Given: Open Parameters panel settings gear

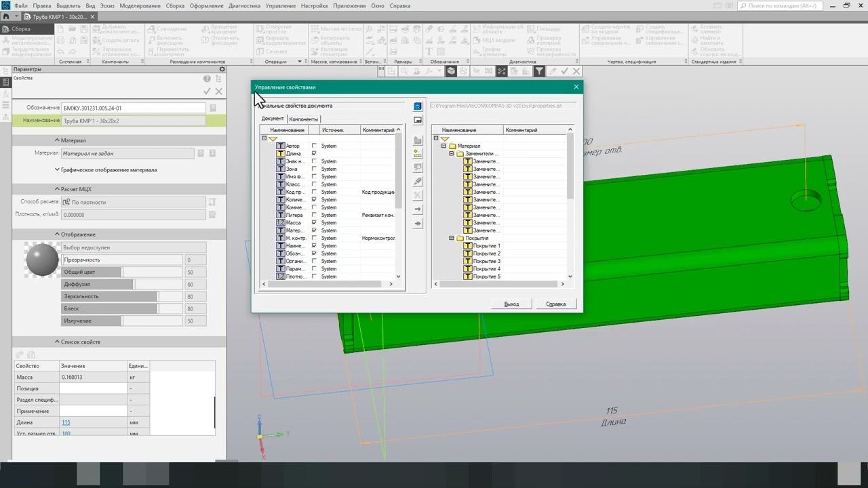Looking at the screenshot, I should coord(222,69).
